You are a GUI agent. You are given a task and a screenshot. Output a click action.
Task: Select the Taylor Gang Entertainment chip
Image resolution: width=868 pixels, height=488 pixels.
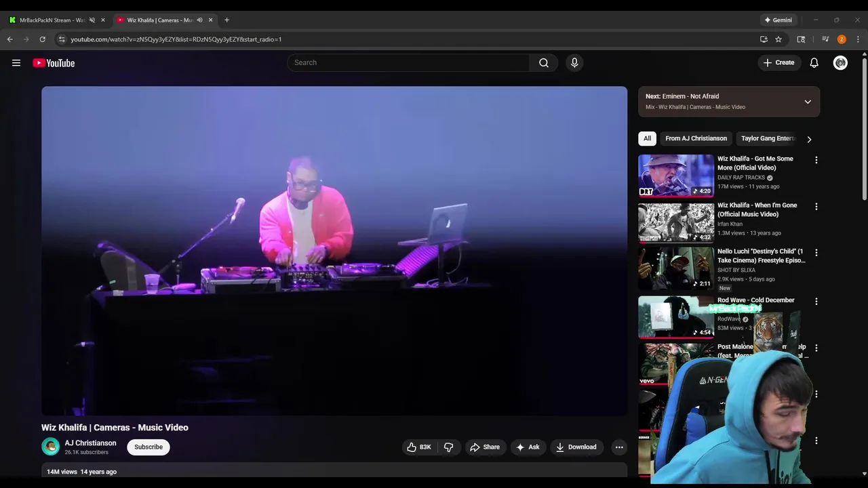768,138
